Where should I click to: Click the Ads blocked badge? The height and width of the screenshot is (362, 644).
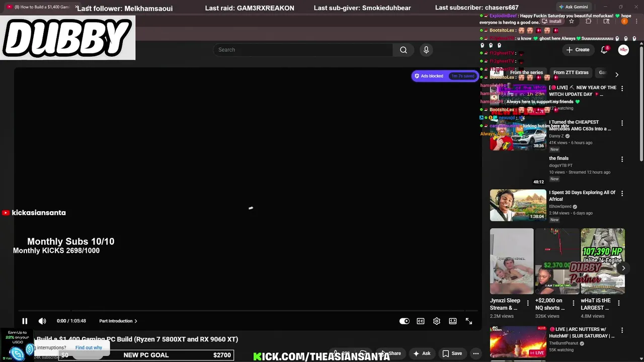tap(445, 76)
